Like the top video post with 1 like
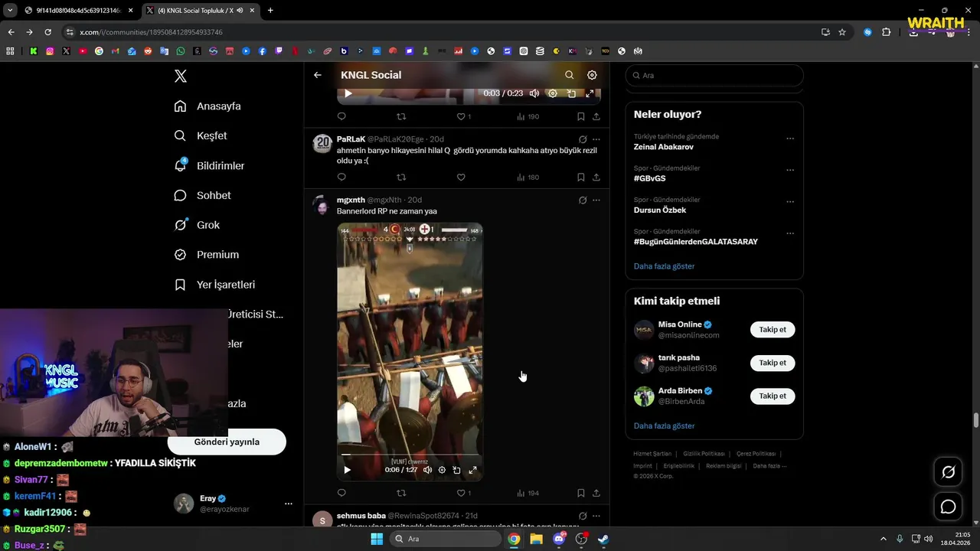The height and width of the screenshot is (551, 980). 463,117
